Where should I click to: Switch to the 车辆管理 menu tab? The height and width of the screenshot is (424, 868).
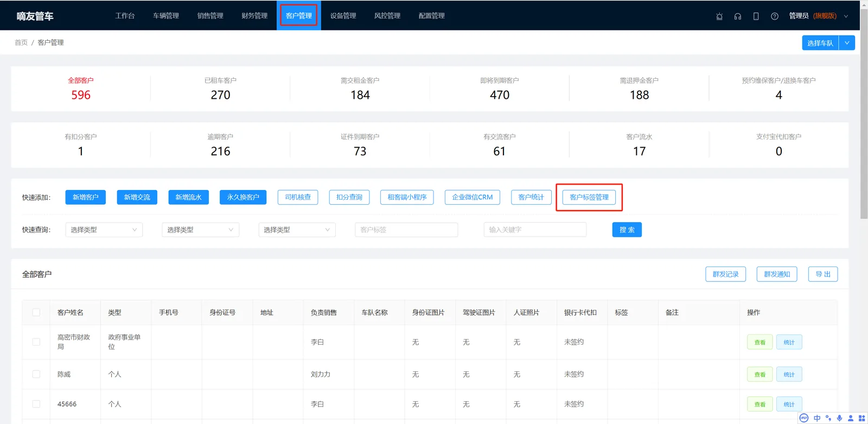click(166, 16)
